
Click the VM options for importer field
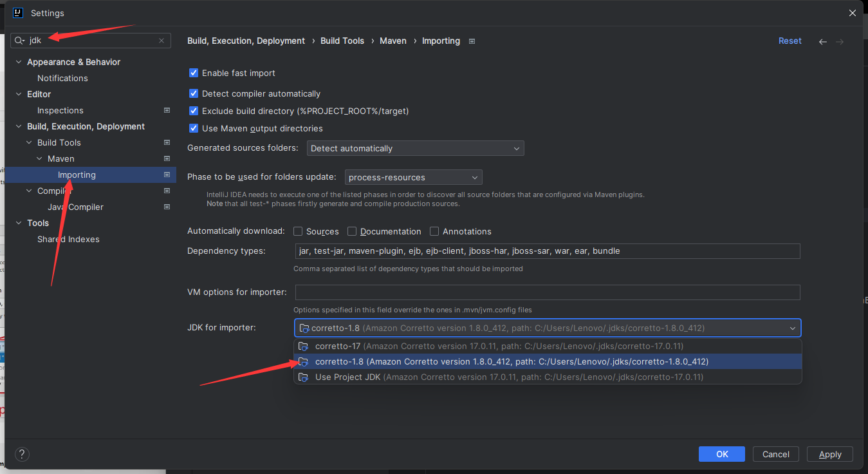pos(548,292)
